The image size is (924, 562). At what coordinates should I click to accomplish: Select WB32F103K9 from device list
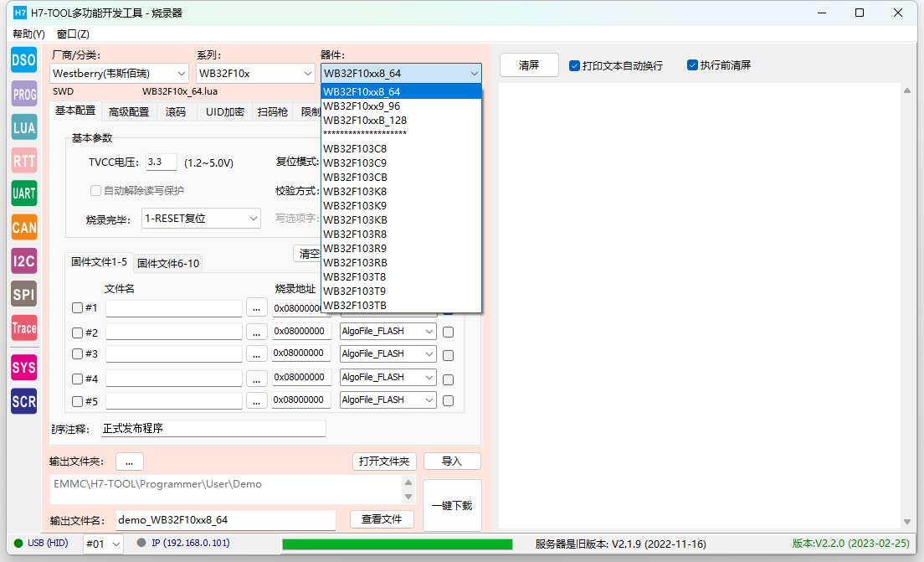pos(401,206)
